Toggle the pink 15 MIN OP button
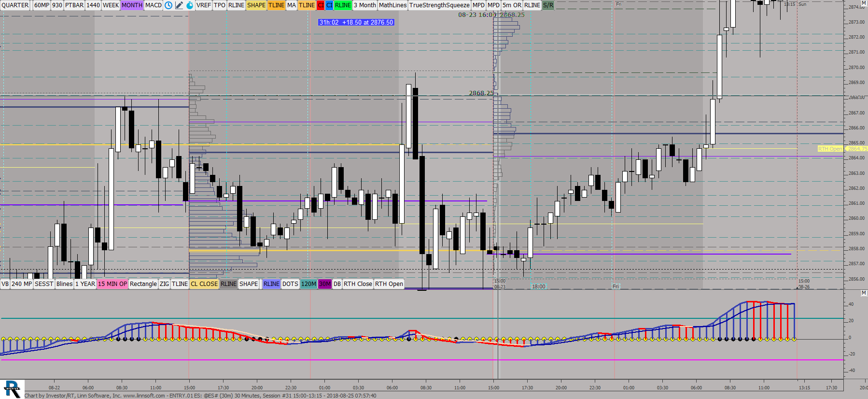Image resolution: width=868 pixels, height=399 pixels. click(112, 284)
